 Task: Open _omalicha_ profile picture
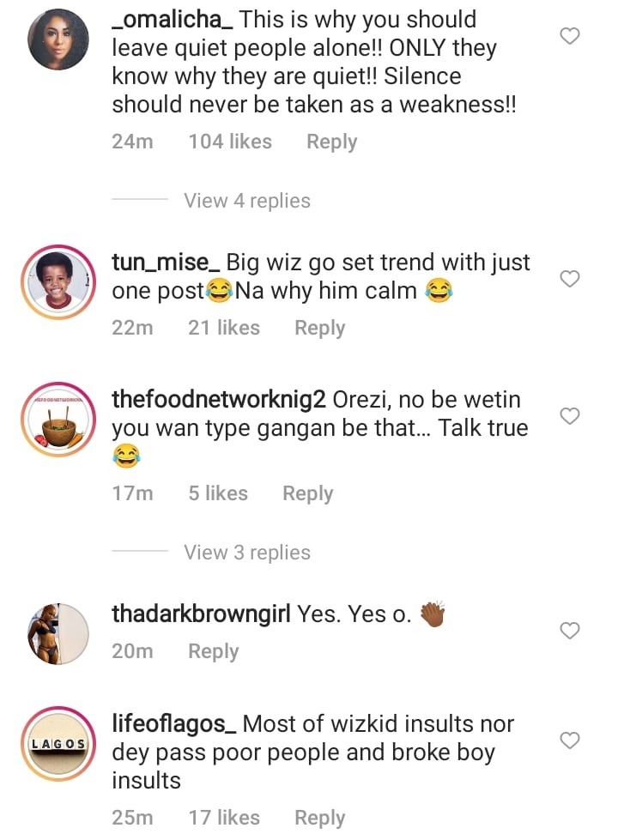(58, 39)
